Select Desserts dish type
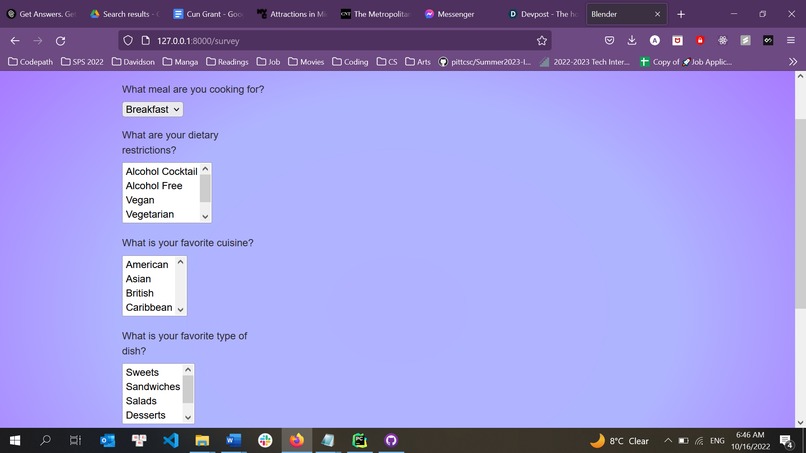This screenshot has height=453, width=806. (x=153, y=415)
